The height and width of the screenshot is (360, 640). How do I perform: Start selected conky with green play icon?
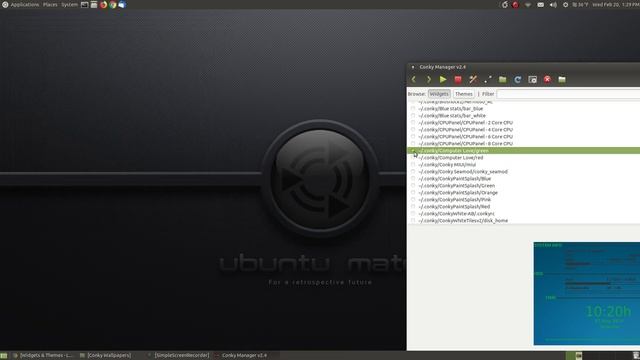click(443, 80)
